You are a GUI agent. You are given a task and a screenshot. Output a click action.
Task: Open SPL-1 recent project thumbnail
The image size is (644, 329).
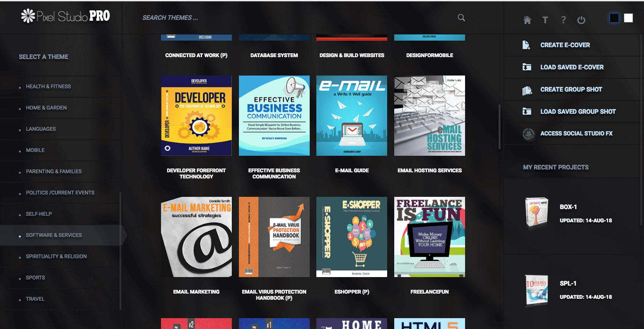coord(537,290)
